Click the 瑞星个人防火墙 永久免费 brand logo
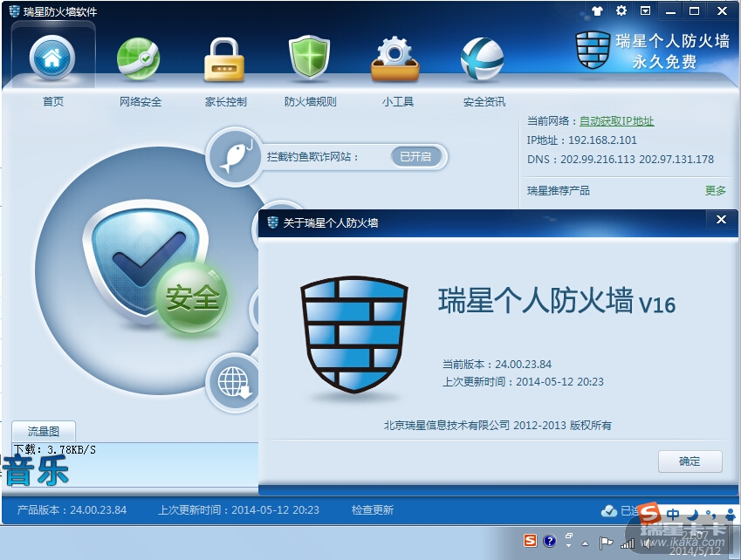Viewport: 741px width, 560px height. tap(653, 51)
